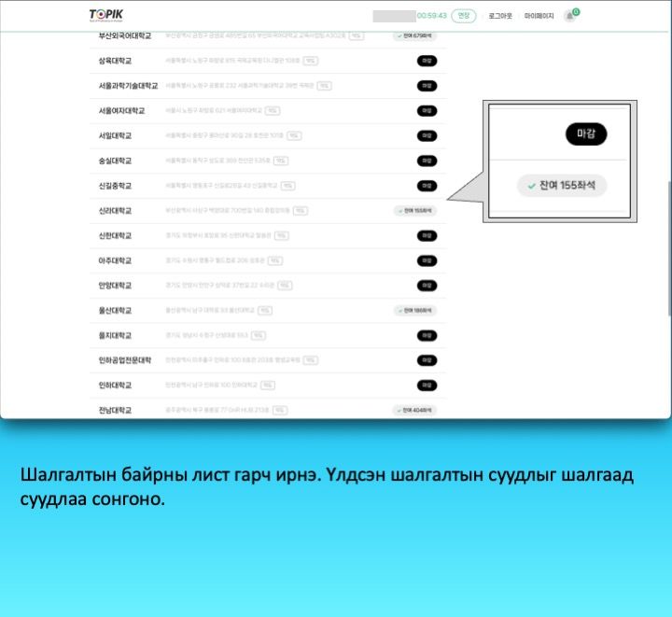Open notifications via the bell icon

tap(569, 16)
